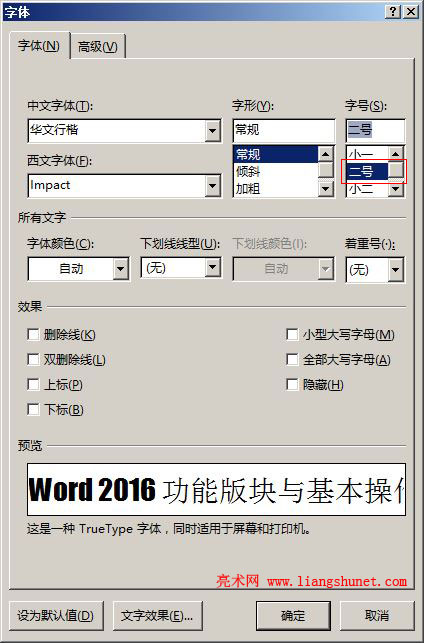Select 二号 in the 字号 list

pos(367,171)
